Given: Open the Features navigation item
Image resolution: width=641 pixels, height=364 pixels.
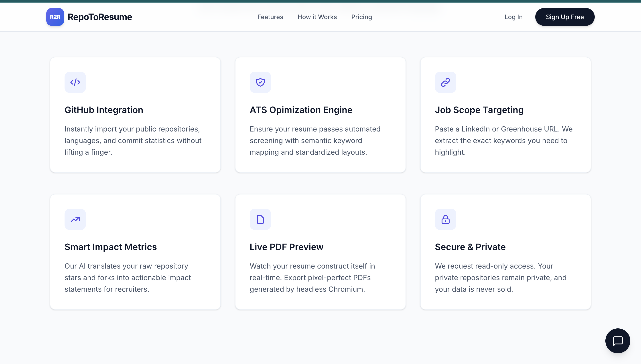Looking at the screenshot, I should coord(270,17).
